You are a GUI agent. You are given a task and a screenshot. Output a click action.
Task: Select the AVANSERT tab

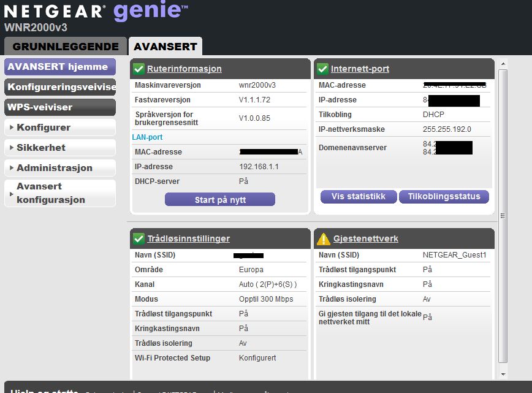[165, 46]
